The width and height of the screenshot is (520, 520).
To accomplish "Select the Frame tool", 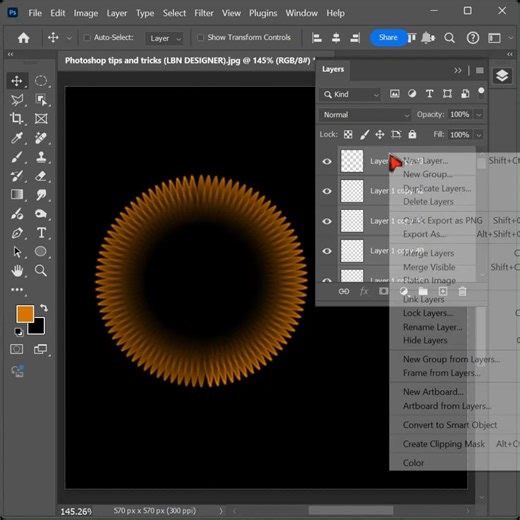I will [41, 118].
